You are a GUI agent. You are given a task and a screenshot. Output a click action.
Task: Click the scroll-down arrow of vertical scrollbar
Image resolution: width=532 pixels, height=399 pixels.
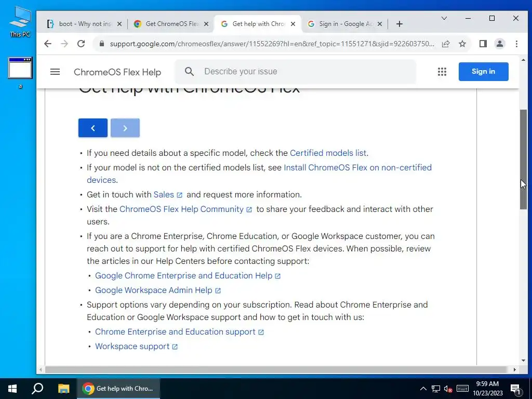click(523, 361)
